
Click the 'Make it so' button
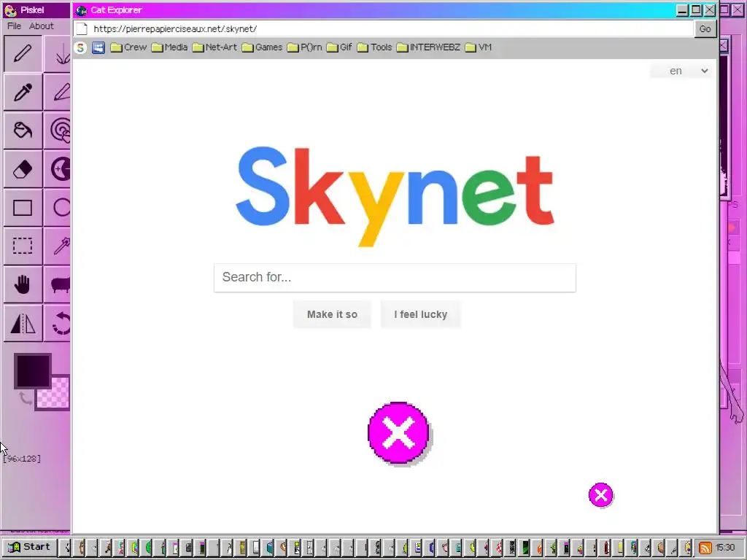(332, 314)
